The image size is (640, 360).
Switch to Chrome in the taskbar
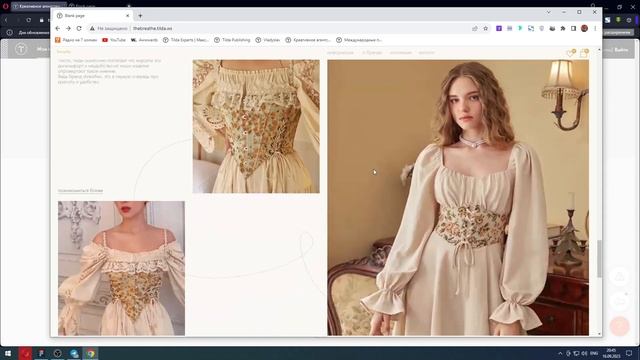pos(90,353)
